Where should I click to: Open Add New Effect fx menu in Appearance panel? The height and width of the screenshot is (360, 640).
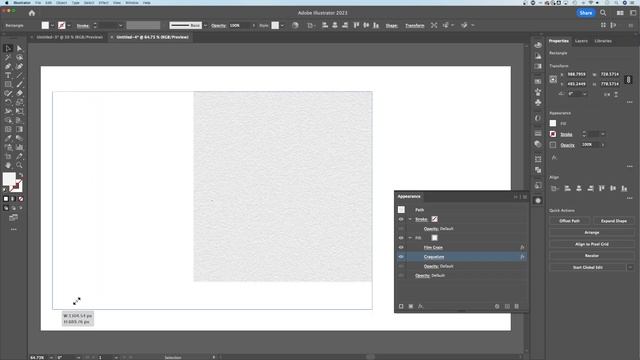click(x=420, y=306)
